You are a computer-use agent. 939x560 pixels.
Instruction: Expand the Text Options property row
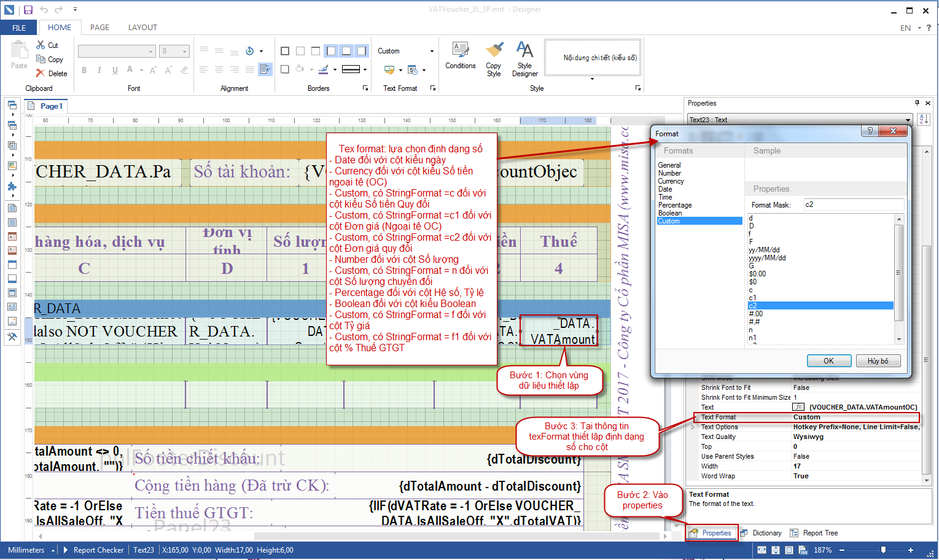click(x=694, y=427)
